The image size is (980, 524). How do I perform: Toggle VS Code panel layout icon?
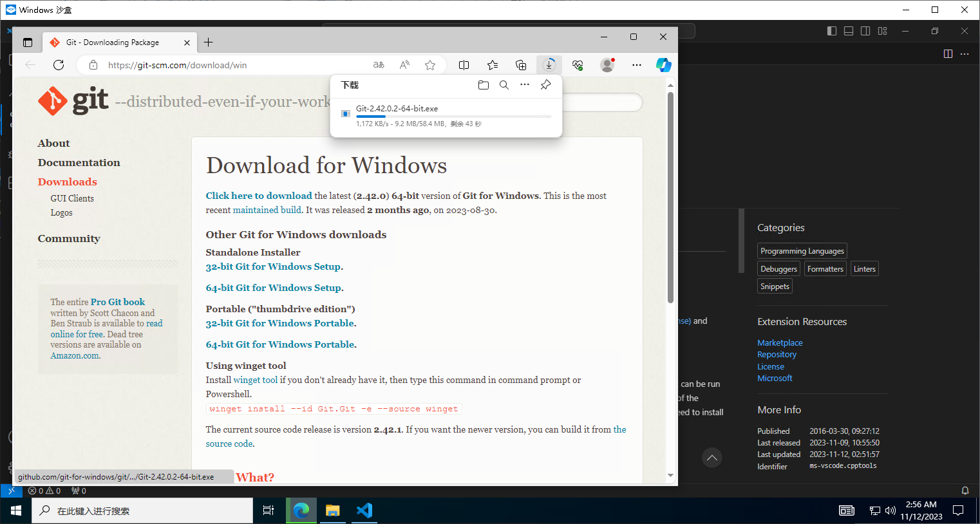tap(849, 31)
